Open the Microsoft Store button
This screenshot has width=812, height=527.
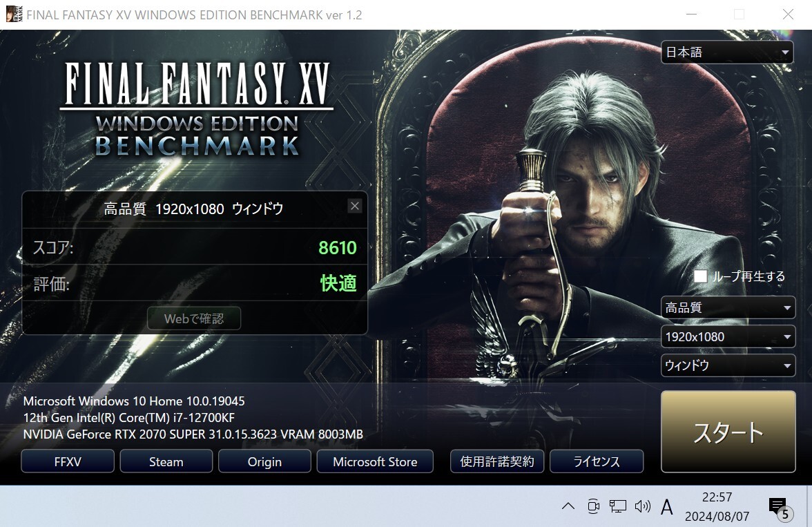tap(375, 461)
